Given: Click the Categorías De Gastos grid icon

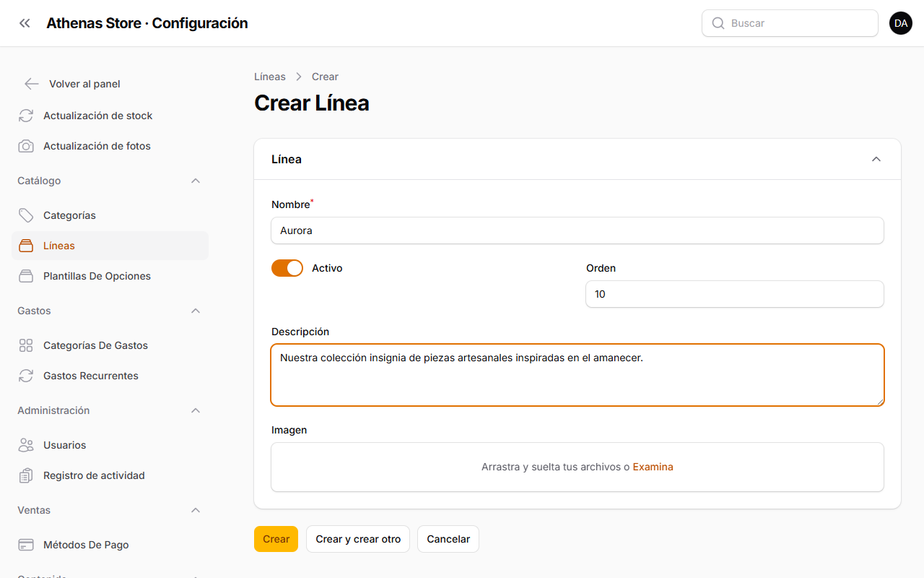Looking at the screenshot, I should click(26, 345).
